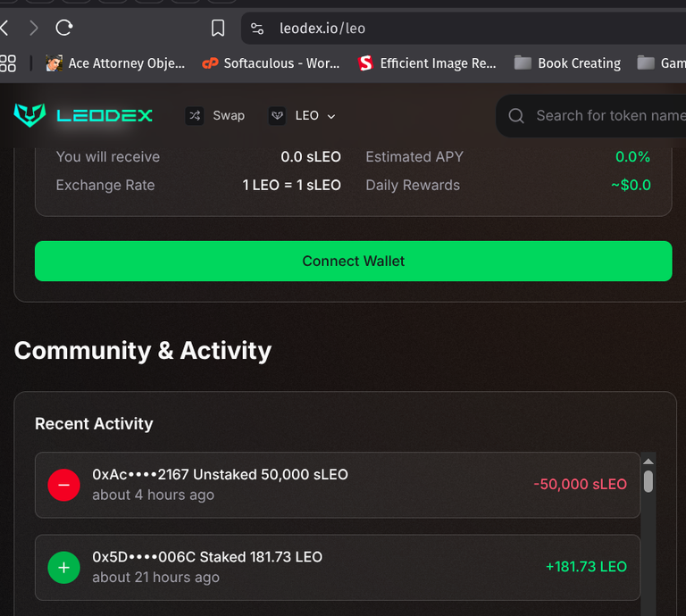This screenshot has width=686, height=616.
Task: Open the Book Creating bookmarks folder
Action: click(567, 63)
